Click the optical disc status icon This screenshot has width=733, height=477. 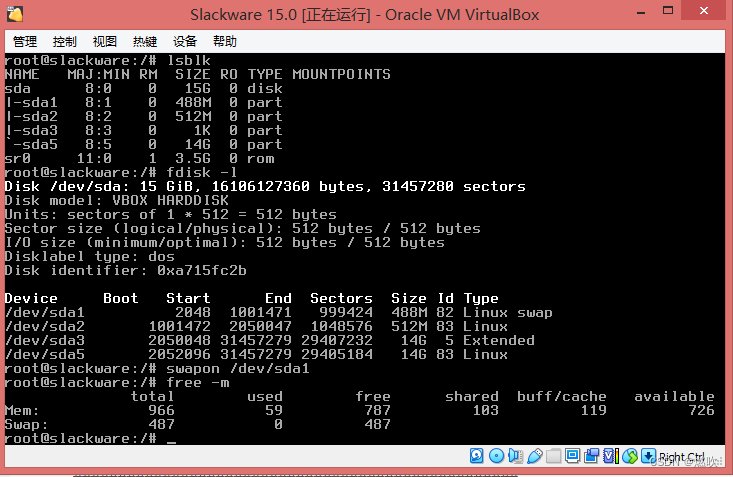pyautogui.click(x=496, y=455)
